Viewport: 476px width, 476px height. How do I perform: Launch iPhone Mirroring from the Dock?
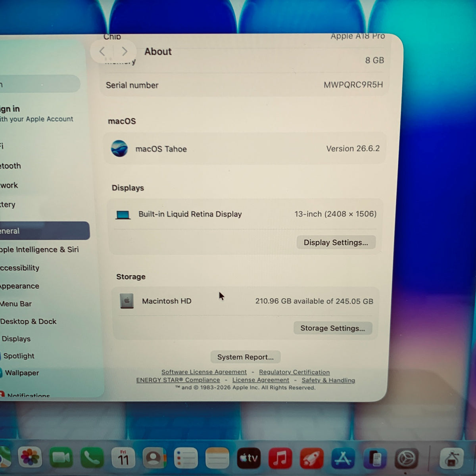coord(375,459)
